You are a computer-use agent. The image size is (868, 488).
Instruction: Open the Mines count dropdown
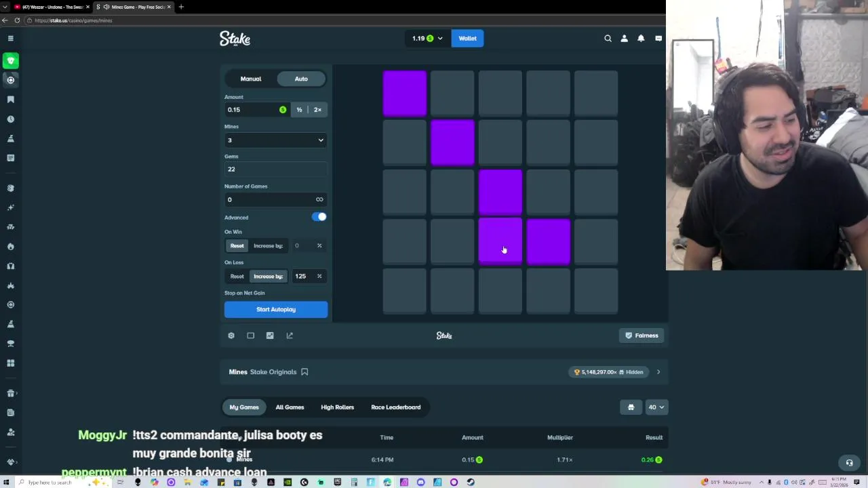point(275,140)
